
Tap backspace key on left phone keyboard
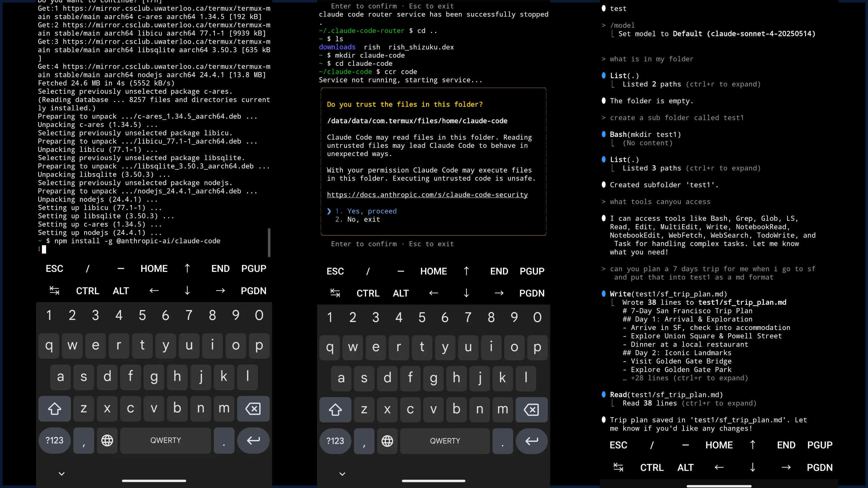(253, 409)
